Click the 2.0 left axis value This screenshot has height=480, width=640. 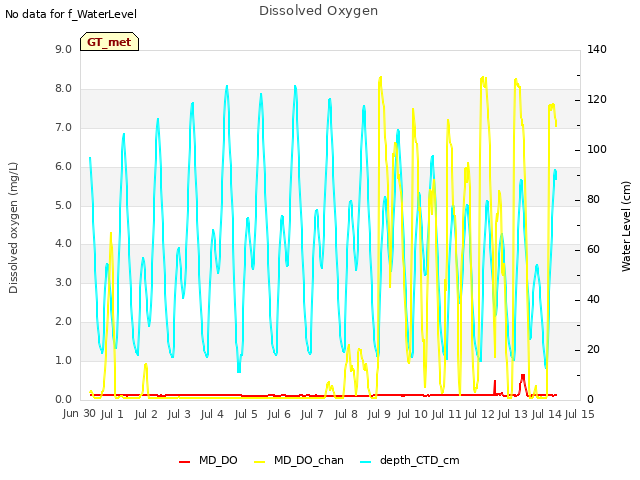point(63,322)
